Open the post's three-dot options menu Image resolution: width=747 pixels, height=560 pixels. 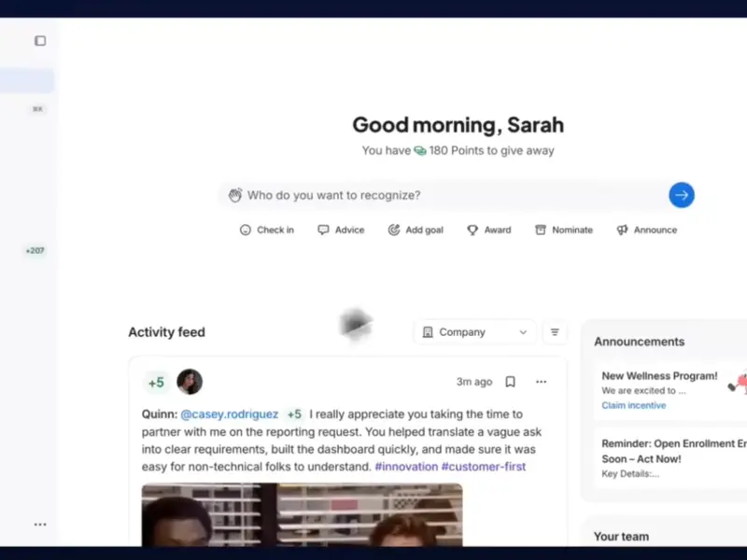click(x=542, y=382)
